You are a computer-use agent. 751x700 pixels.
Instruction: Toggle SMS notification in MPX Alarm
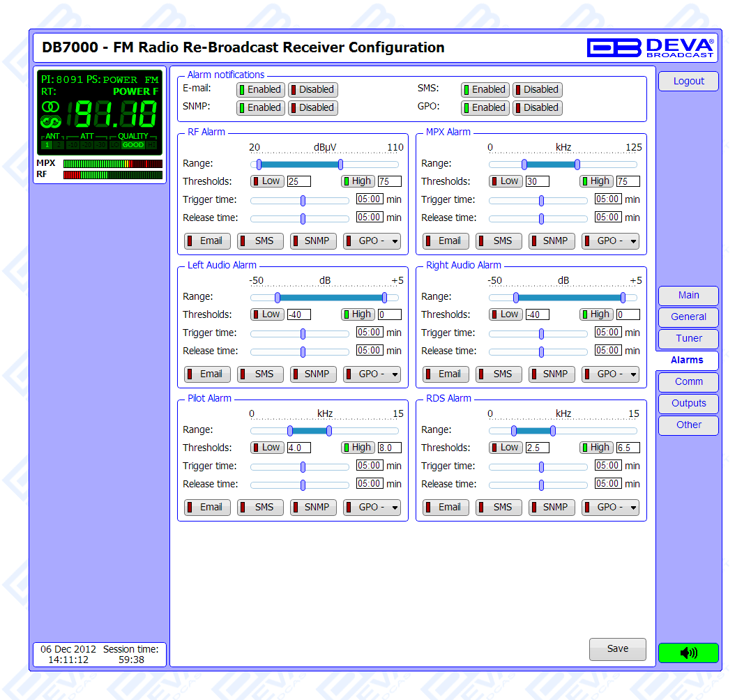coord(498,241)
